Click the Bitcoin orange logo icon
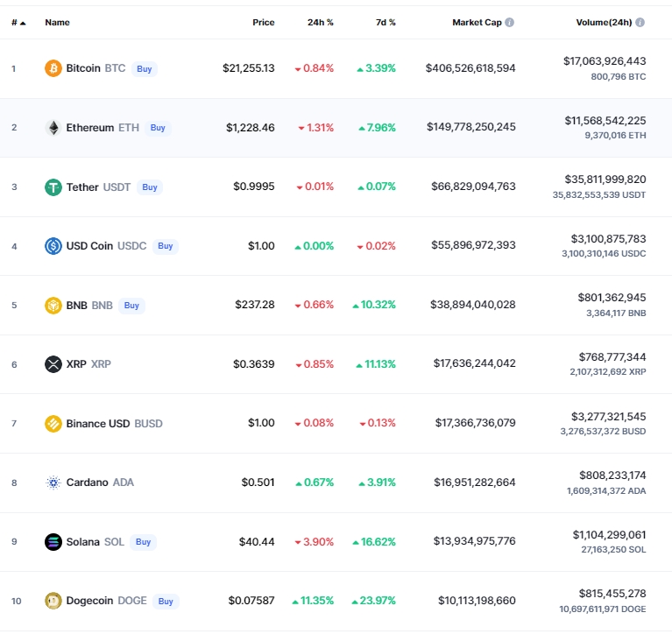This screenshot has height=634, width=672. (53, 68)
